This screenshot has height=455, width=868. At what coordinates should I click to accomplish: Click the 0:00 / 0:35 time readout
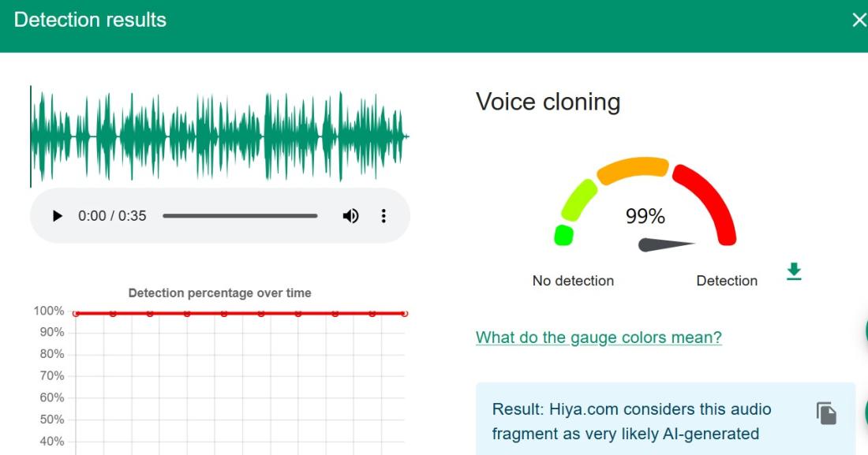point(112,216)
